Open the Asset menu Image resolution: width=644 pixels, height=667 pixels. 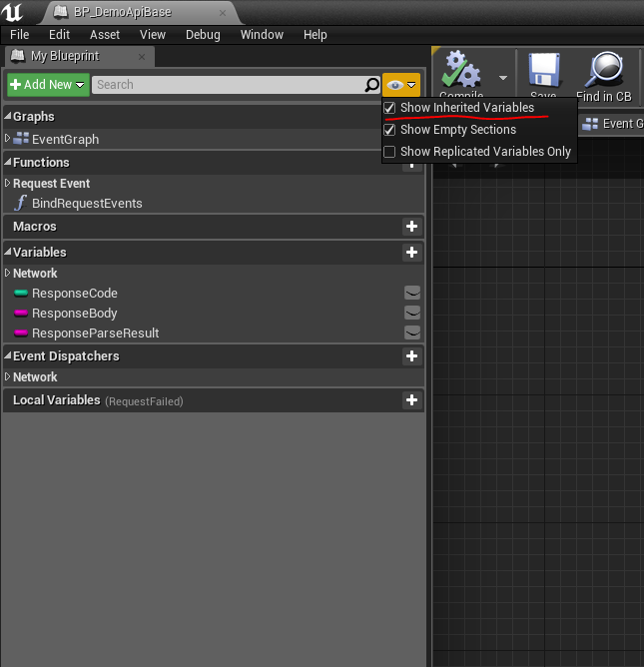click(x=105, y=35)
